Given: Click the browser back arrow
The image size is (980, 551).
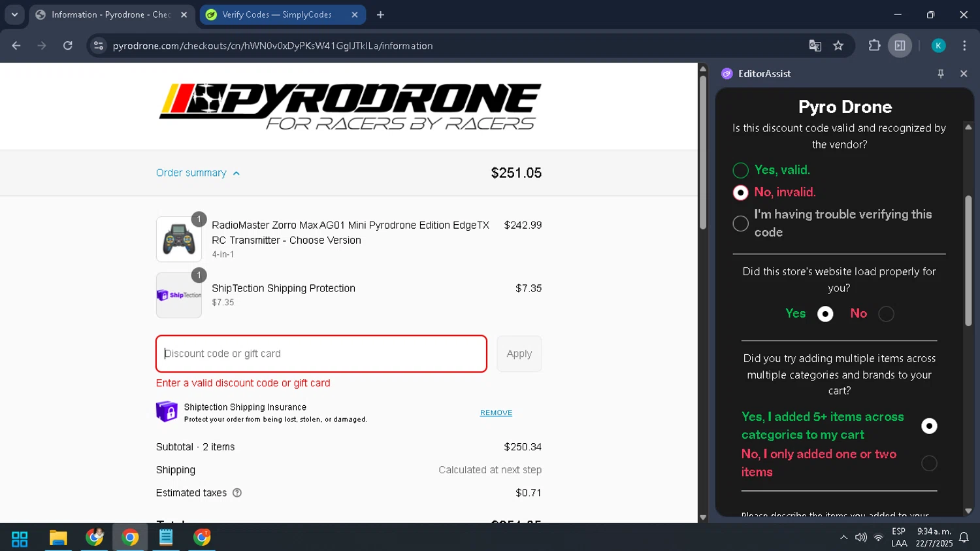Looking at the screenshot, I should [16, 46].
